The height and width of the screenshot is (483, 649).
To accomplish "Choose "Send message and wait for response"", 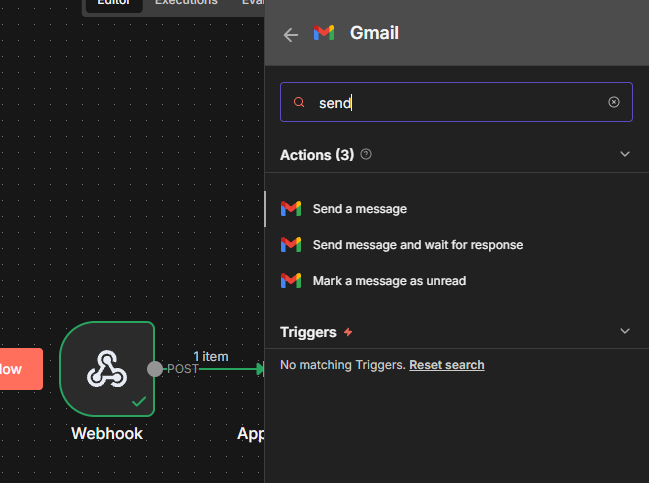I will click(x=417, y=245).
